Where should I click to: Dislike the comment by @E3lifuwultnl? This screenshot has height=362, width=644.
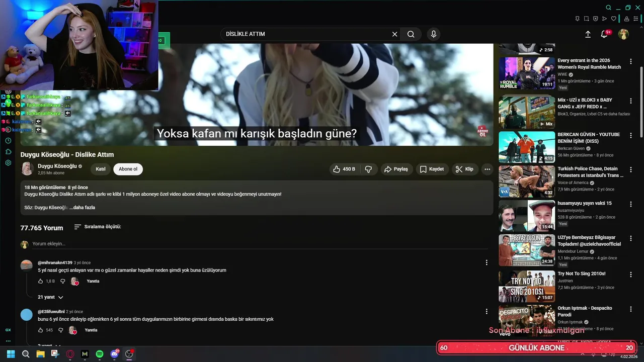[61, 330]
